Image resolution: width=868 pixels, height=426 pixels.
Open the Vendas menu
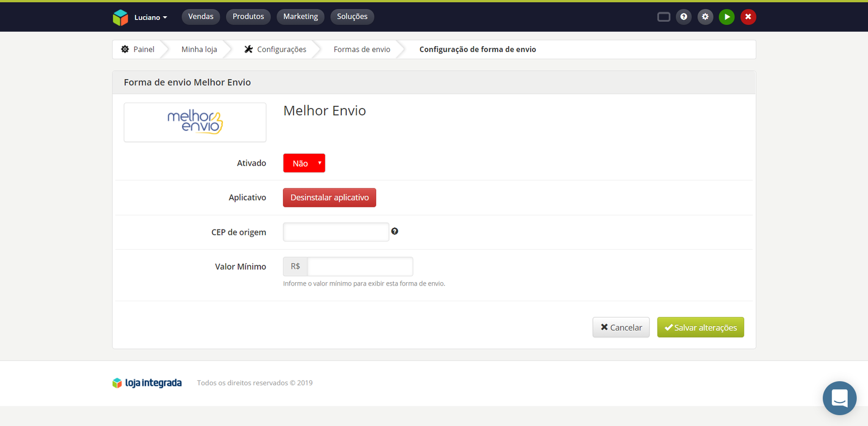[x=201, y=17]
